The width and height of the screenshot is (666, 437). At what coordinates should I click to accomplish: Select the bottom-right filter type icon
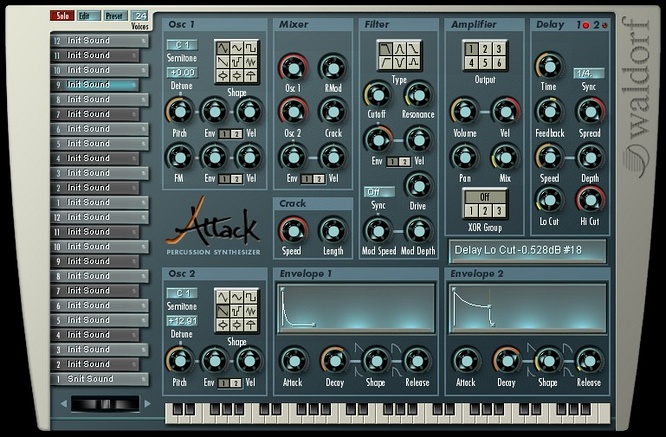click(413, 62)
